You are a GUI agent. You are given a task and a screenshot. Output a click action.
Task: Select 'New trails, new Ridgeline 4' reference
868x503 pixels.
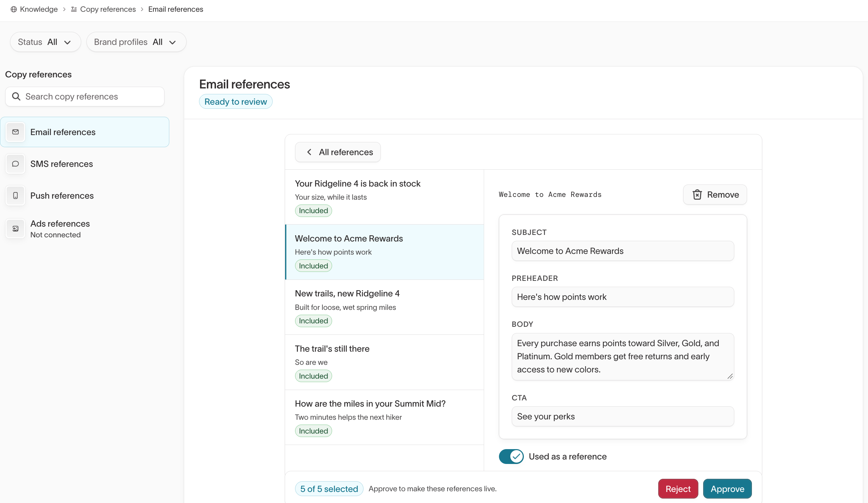pyautogui.click(x=384, y=307)
